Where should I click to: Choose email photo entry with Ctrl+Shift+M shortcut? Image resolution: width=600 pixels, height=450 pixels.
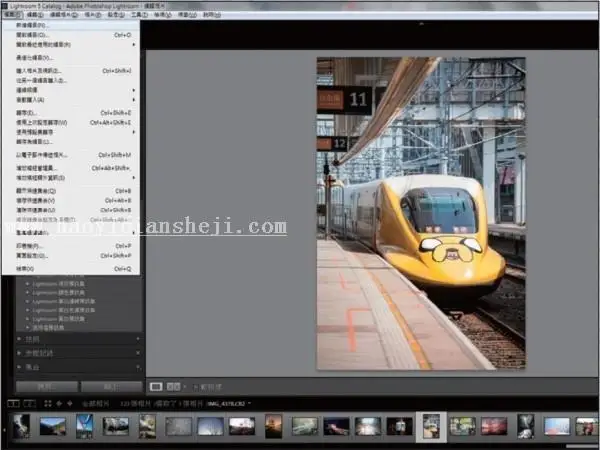coord(71,155)
